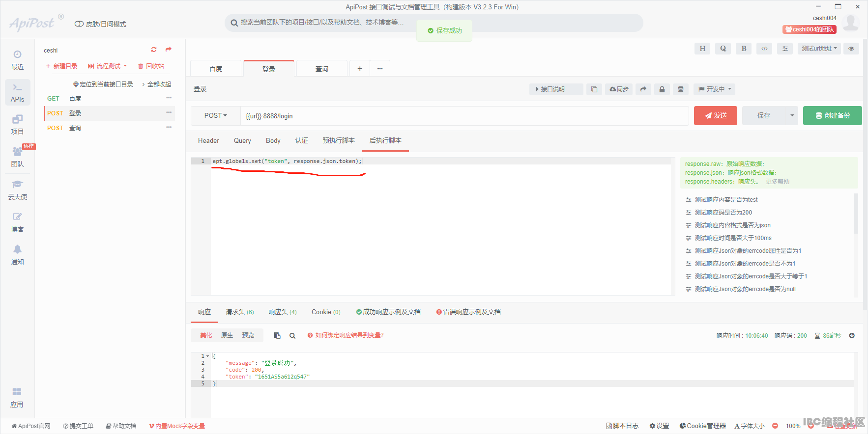Click the 更多帮助 link
Screen dimensions: 868x434
[x=778, y=182]
